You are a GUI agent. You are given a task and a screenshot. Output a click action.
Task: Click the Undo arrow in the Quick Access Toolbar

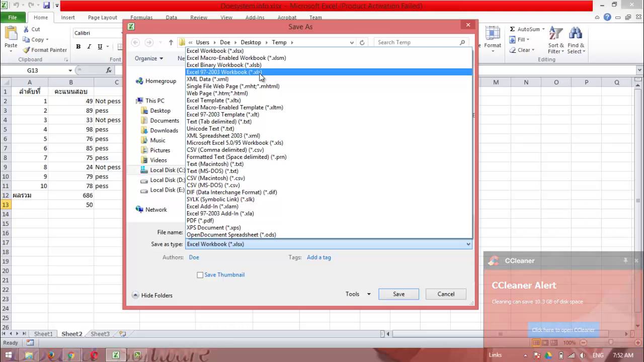coord(16,6)
